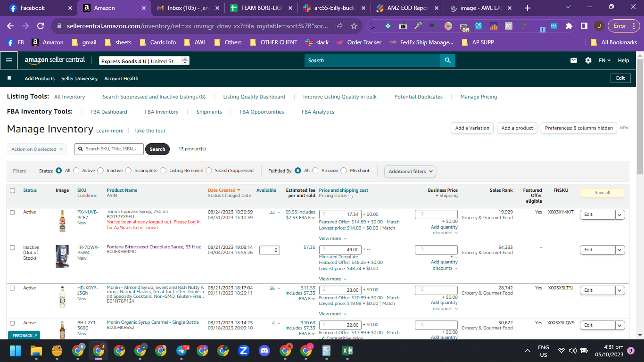Open Discord from the taskbar
The image size is (644, 362).
click(264, 351)
